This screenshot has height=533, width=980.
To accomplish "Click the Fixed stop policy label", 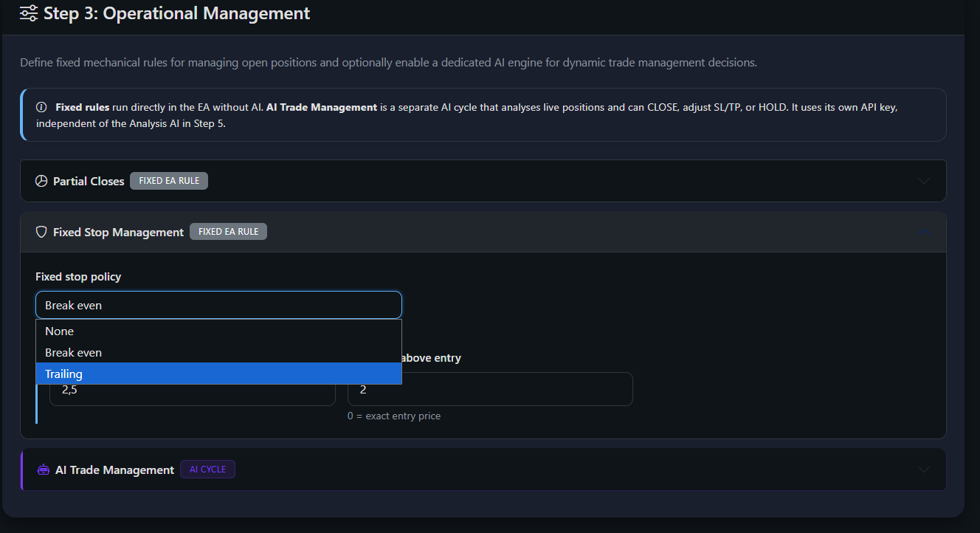I will [x=78, y=277].
